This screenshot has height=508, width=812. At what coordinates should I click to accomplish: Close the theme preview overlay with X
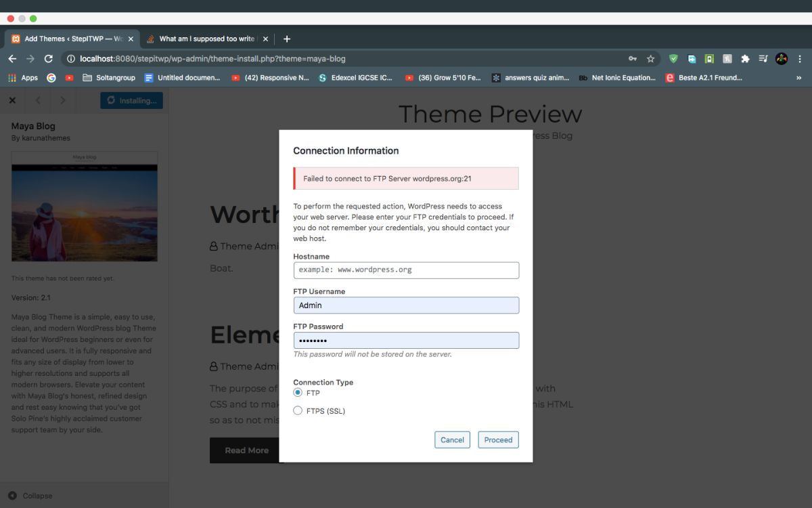point(12,100)
